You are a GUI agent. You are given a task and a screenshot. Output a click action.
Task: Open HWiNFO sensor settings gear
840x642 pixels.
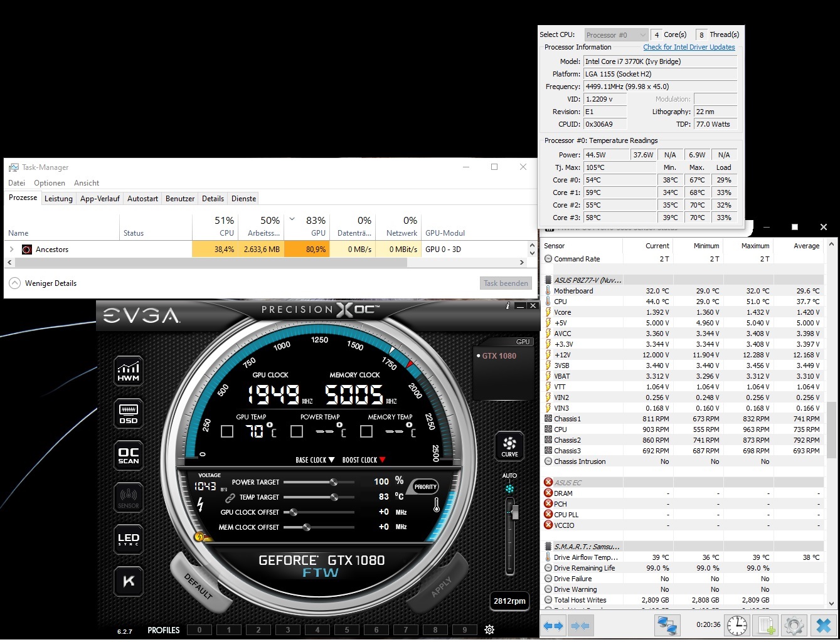coord(794,625)
